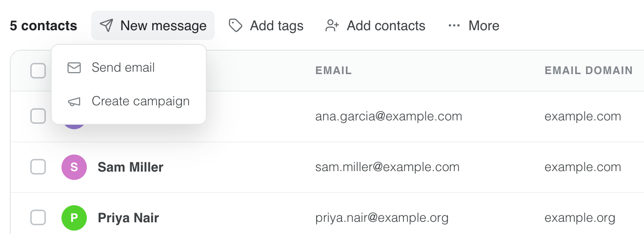Click the megaphone Create campaign icon
Image resolution: width=644 pixels, height=234 pixels.
(x=74, y=101)
